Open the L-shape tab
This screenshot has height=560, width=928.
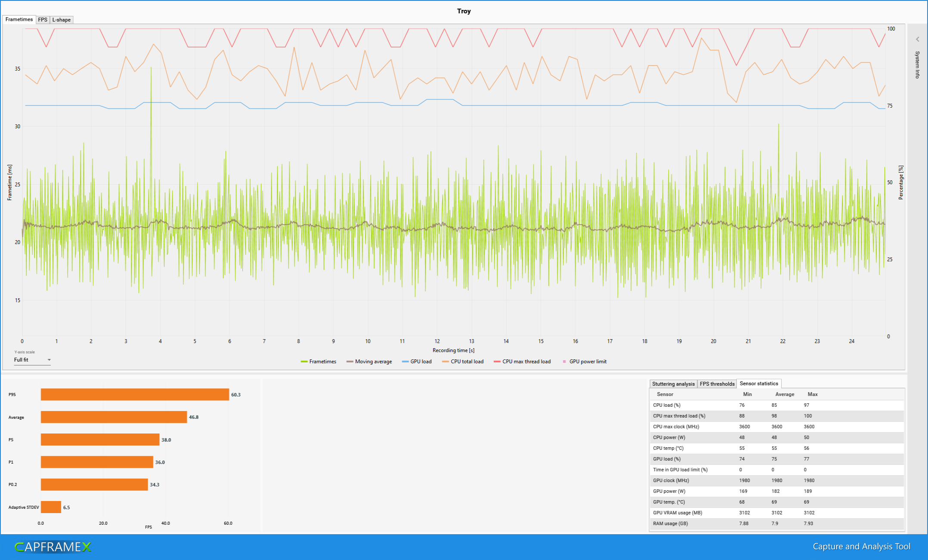pyautogui.click(x=61, y=19)
